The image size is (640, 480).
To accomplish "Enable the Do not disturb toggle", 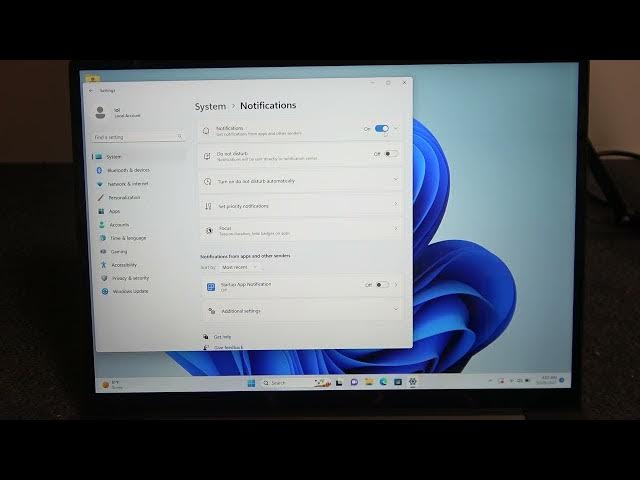I will click(x=391, y=154).
